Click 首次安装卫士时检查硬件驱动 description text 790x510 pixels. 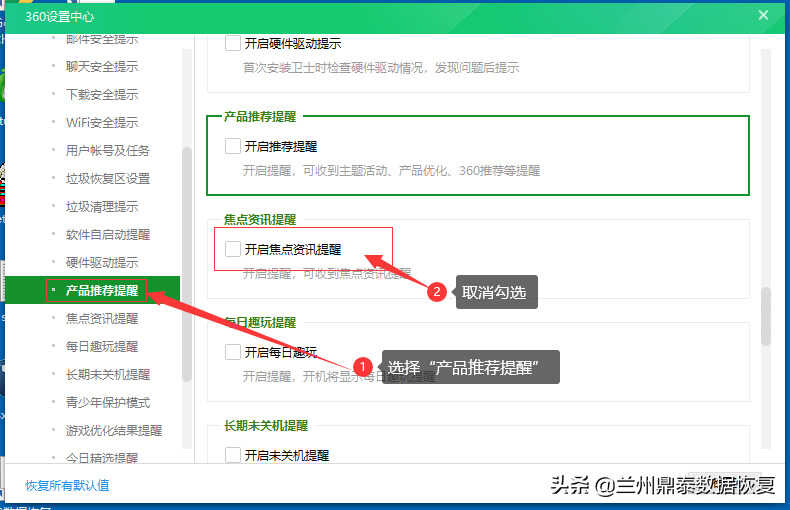381,68
